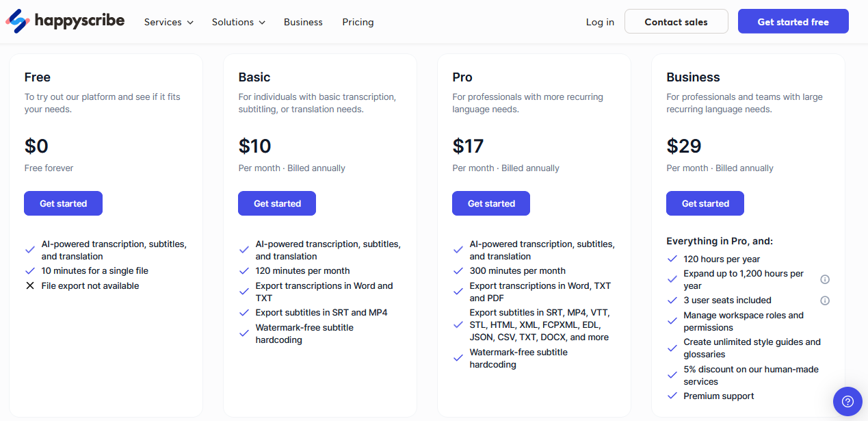Image resolution: width=868 pixels, height=421 pixels.
Task: Open the help question mark bubble
Action: coord(847,401)
